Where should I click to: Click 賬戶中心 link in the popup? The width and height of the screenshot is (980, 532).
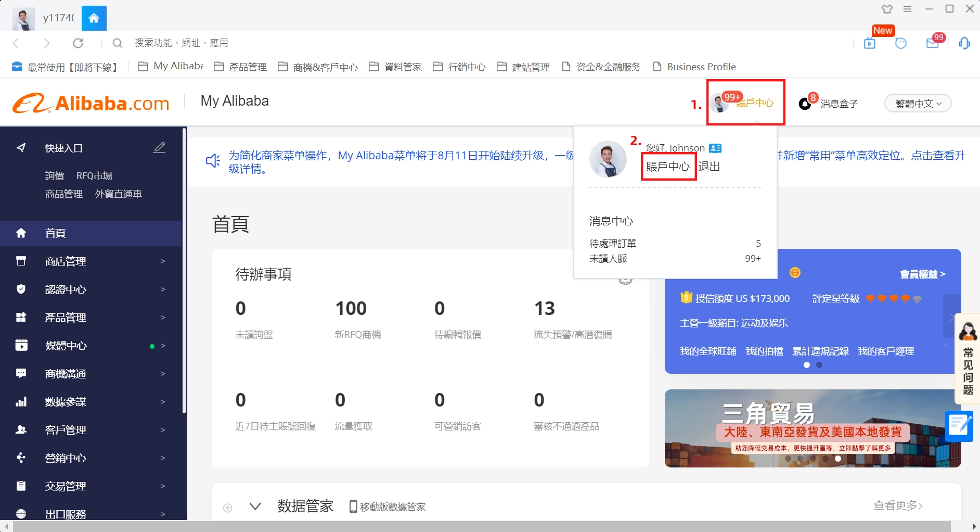668,167
